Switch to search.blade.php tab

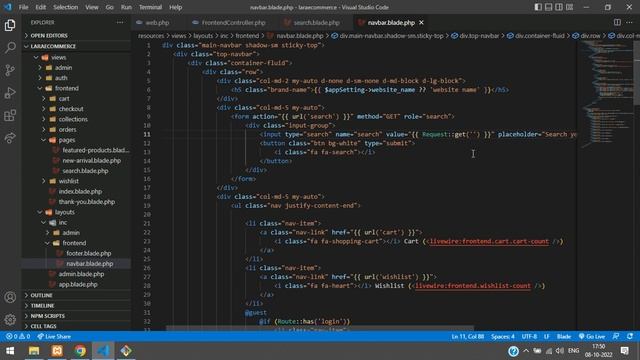(316, 22)
